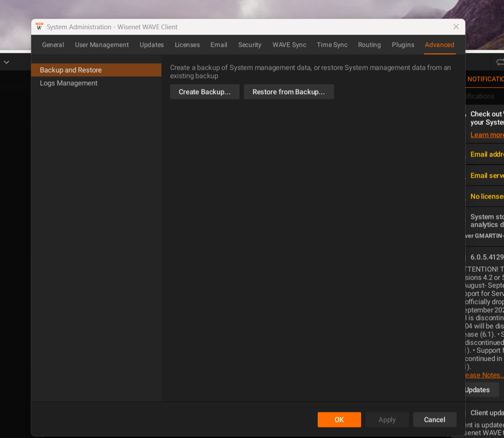The width and height of the screenshot is (504, 438).
Task: Confirm with the orange OK button
Action: [x=339, y=419]
